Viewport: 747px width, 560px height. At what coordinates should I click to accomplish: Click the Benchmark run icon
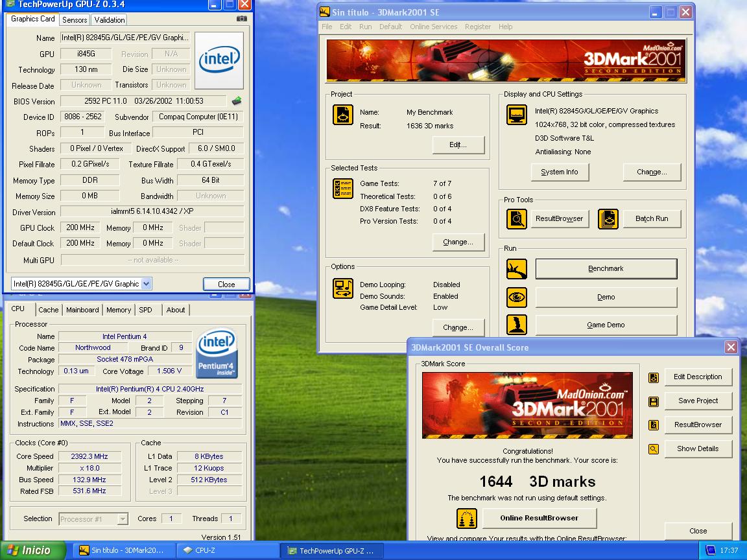point(516,269)
